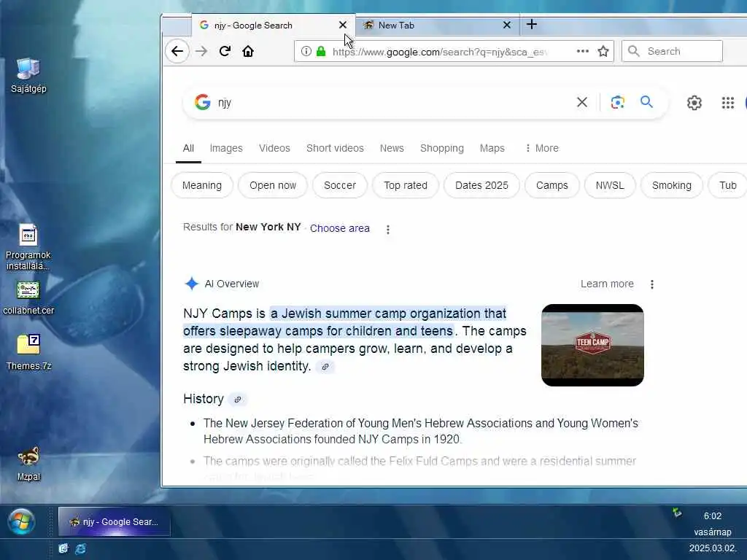
Task: Bookmark this page with the star icon
Action: [603, 51]
